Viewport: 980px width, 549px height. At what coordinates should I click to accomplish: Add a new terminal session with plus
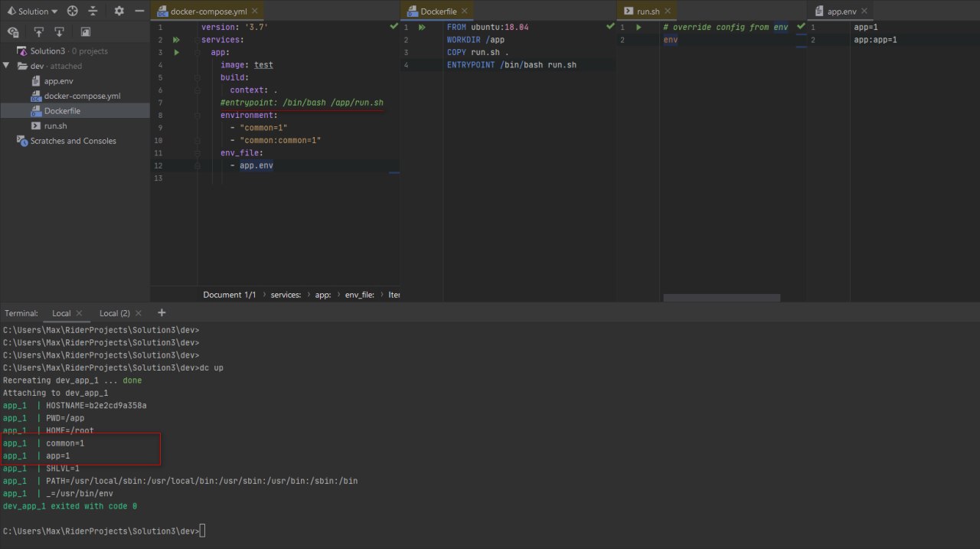pos(162,312)
